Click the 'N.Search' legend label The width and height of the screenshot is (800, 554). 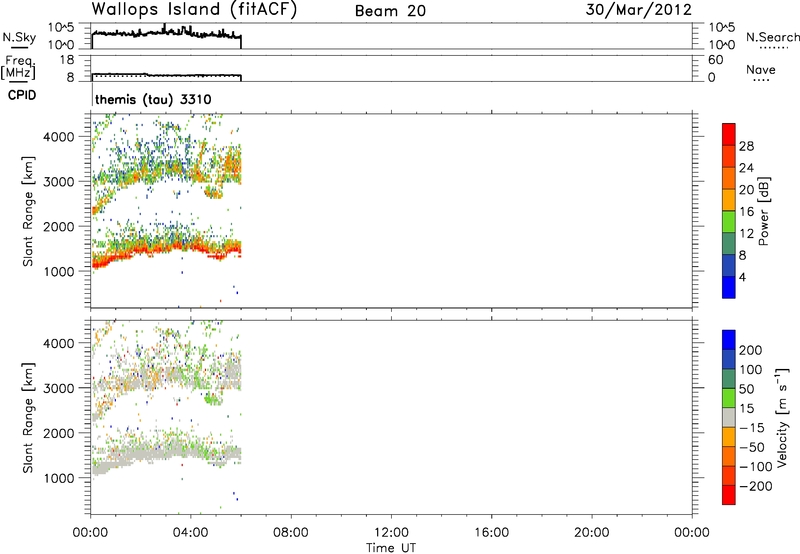773,37
